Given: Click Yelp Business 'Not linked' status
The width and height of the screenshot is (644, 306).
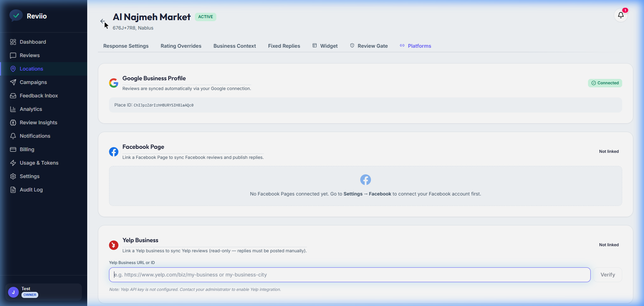Looking at the screenshot, I should [x=609, y=245].
